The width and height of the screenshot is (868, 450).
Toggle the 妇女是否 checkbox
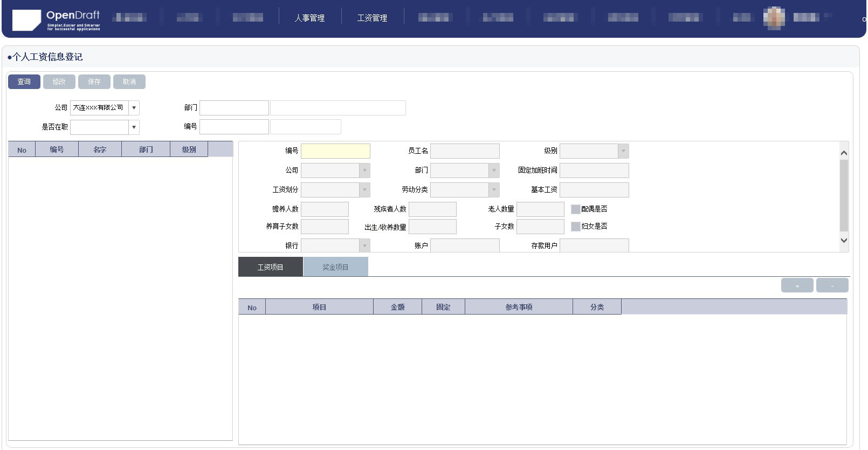575,227
